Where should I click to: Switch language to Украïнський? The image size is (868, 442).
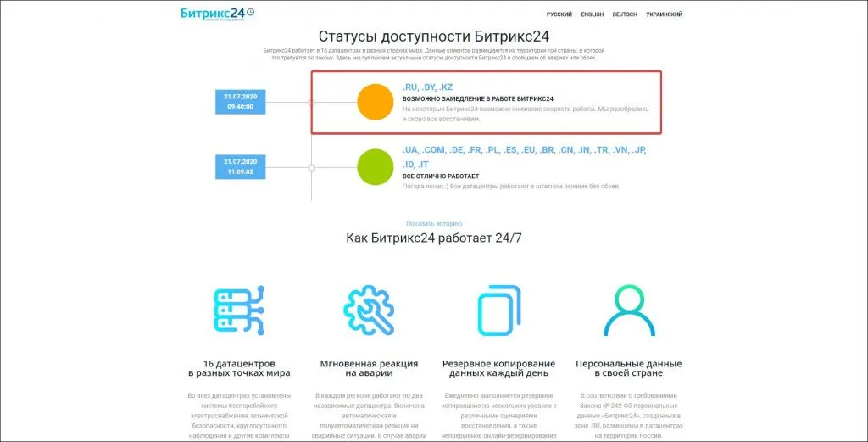pos(664,14)
